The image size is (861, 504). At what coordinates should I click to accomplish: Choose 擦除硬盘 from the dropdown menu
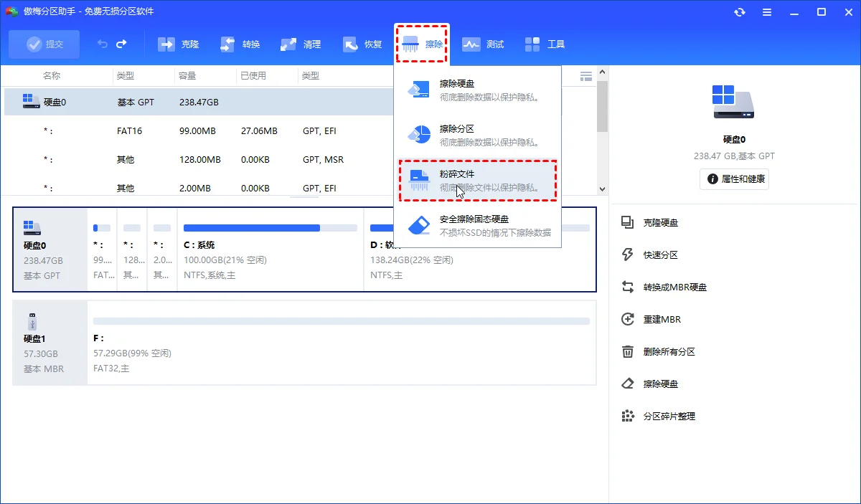(478, 90)
